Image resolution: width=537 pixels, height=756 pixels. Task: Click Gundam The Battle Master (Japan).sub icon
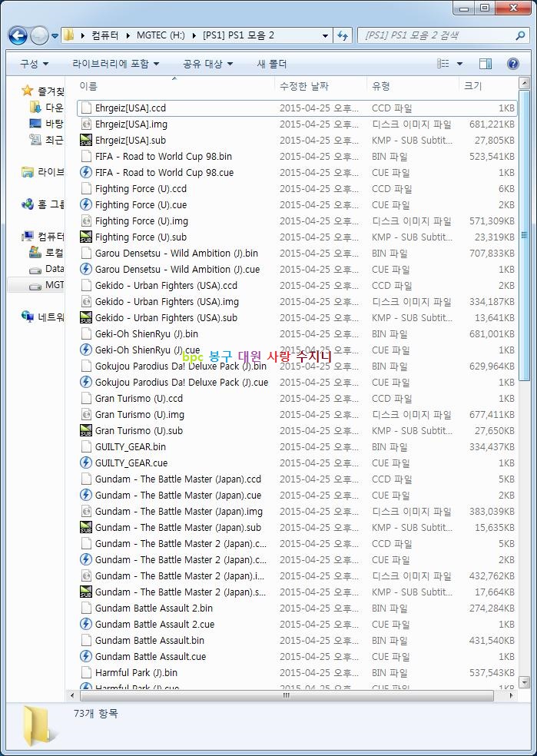pyautogui.click(x=86, y=528)
